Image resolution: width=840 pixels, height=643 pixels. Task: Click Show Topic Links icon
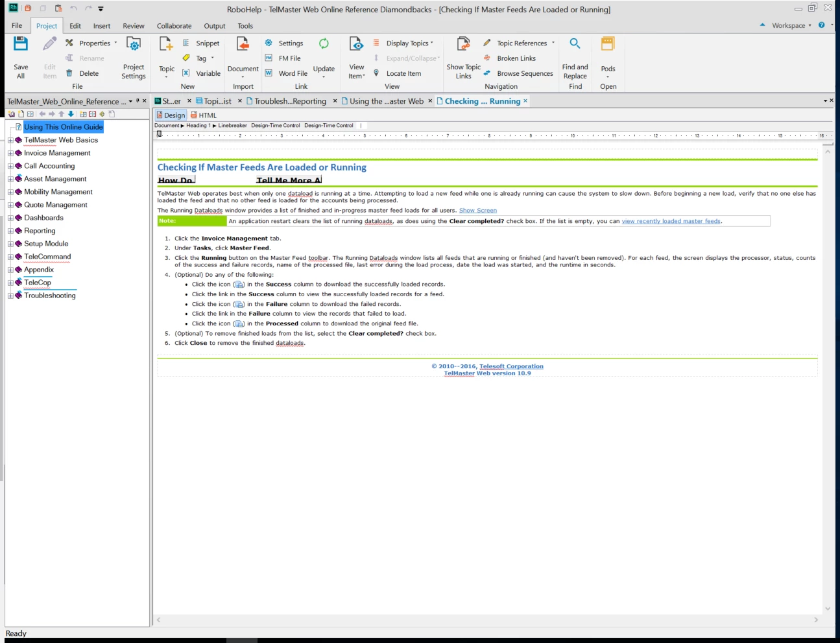pyautogui.click(x=463, y=43)
